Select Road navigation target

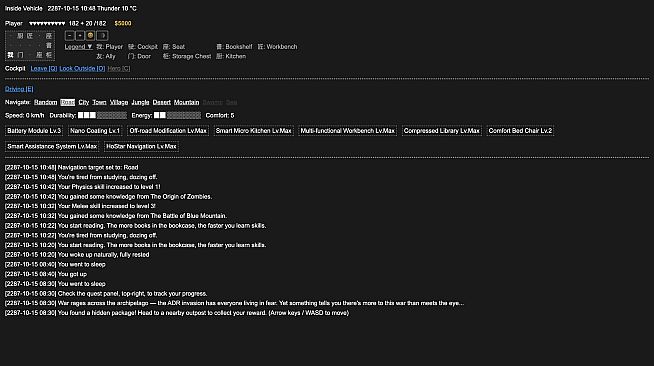[x=68, y=102]
